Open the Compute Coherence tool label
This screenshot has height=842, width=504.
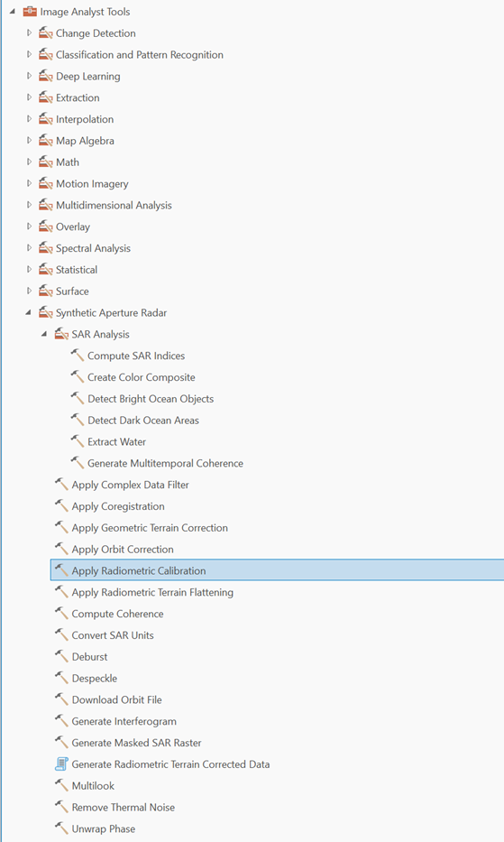tap(117, 614)
